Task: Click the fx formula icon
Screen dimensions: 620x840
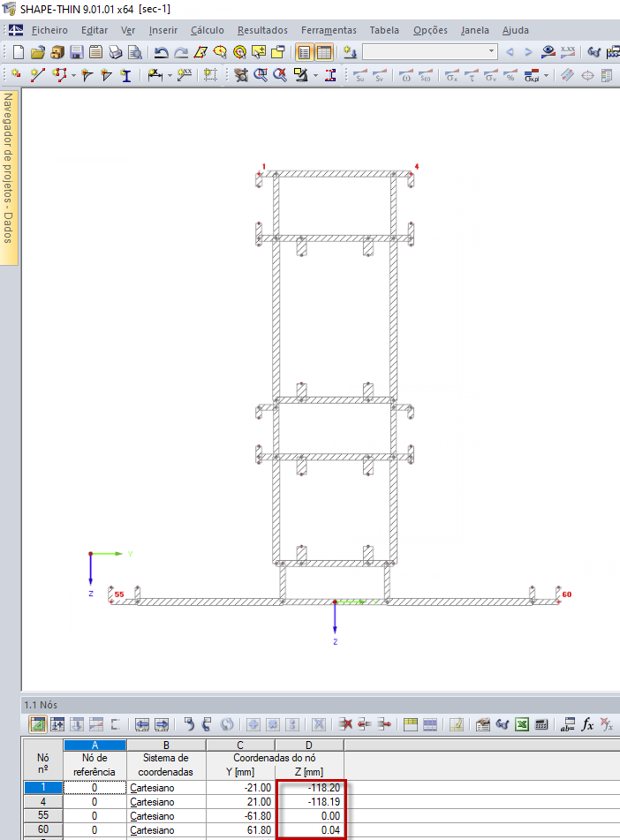Action: point(587,724)
